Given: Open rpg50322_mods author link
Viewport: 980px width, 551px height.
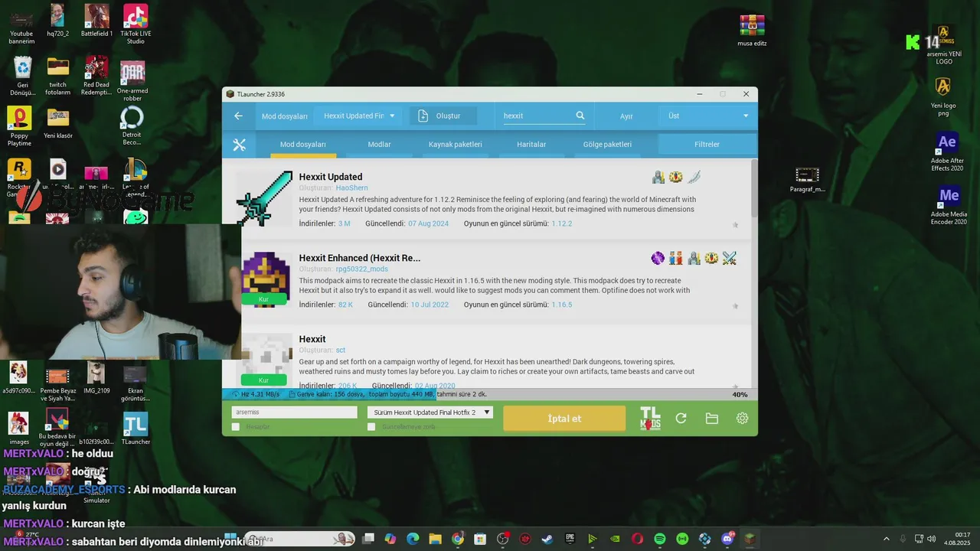Looking at the screenshot, I should click(x=361, y=269).
